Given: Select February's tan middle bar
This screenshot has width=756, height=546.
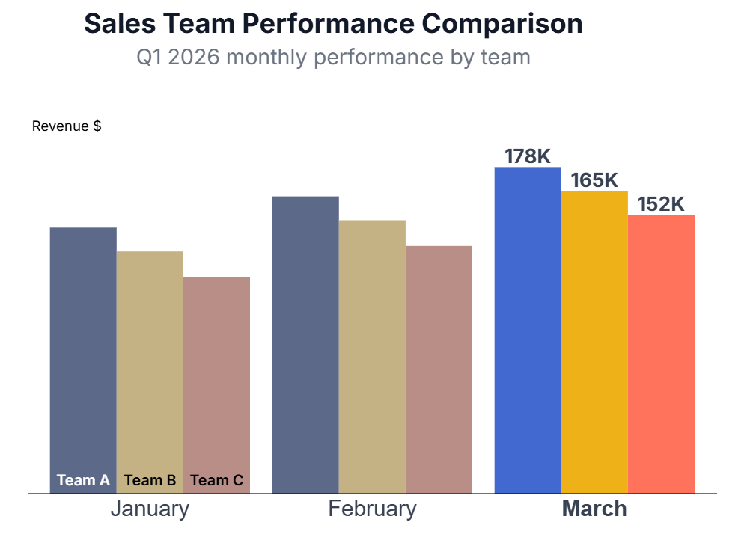Looking at the screenshot, I should [x=372, y=355].
